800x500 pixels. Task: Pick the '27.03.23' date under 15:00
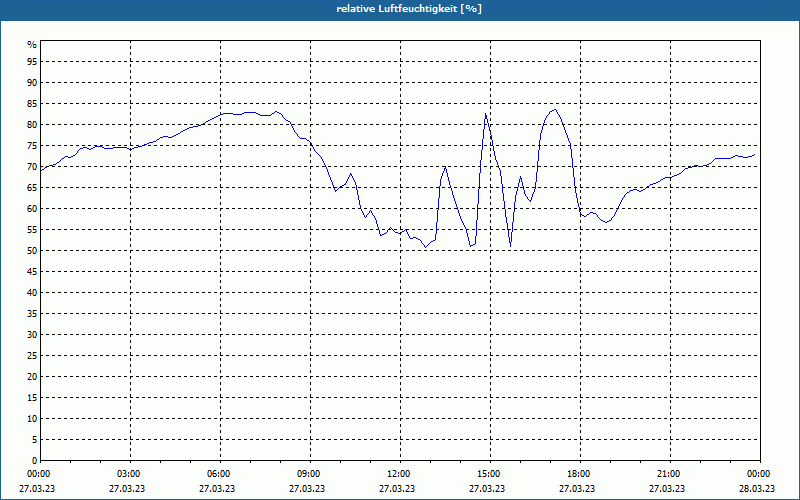tap(487, 488)
